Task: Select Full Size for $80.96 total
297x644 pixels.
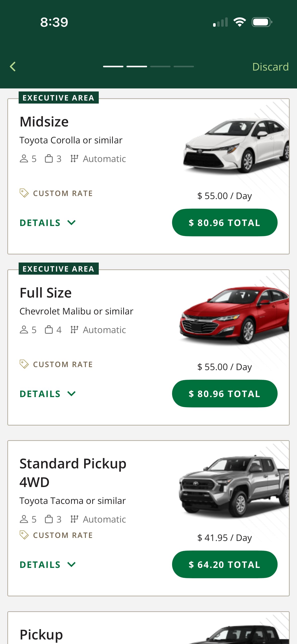Action: [x=224, y=394]
